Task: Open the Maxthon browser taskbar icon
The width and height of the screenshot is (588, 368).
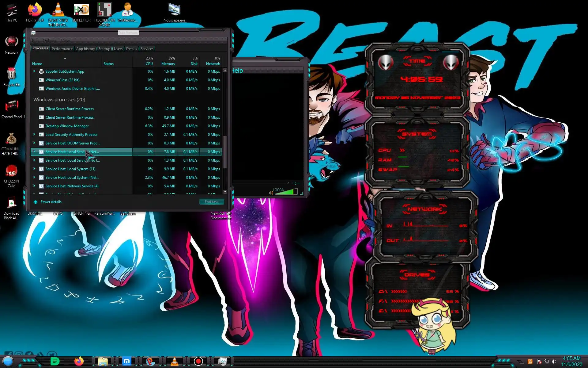Action: [x=126, y=361]
